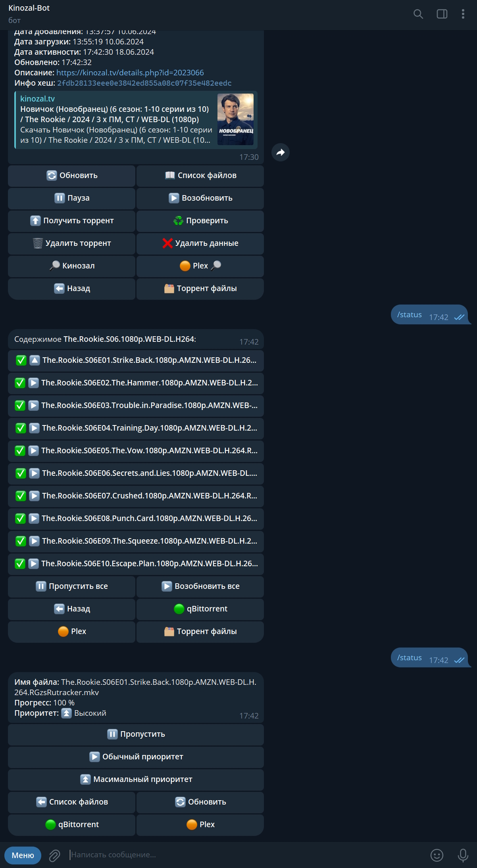Set Обычный приоритет for the file

136,757
